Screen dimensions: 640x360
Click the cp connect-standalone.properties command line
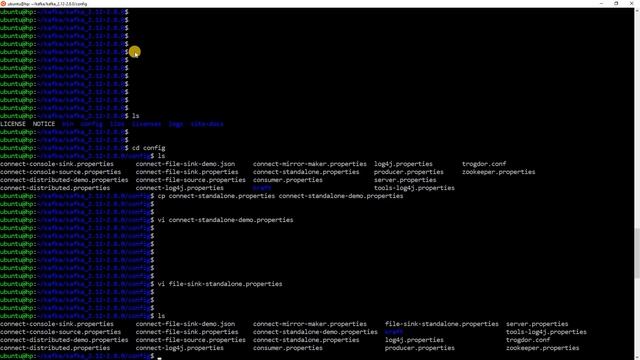click(280, 196)
